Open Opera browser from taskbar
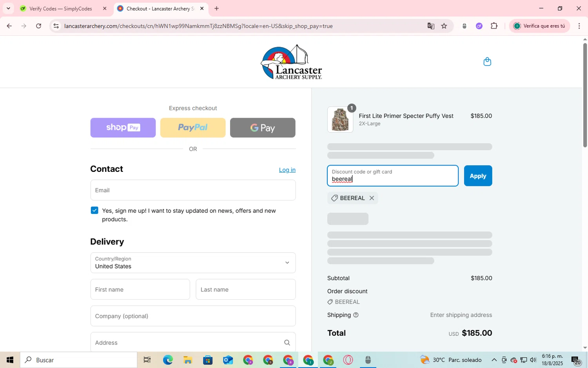 pyautogui.click(x=348, y=360)
